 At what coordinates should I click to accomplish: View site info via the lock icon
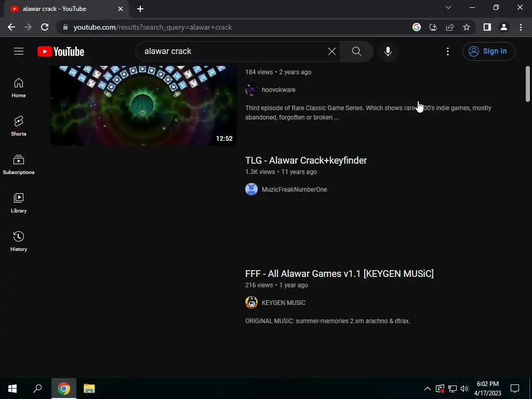tap(65, 27)
